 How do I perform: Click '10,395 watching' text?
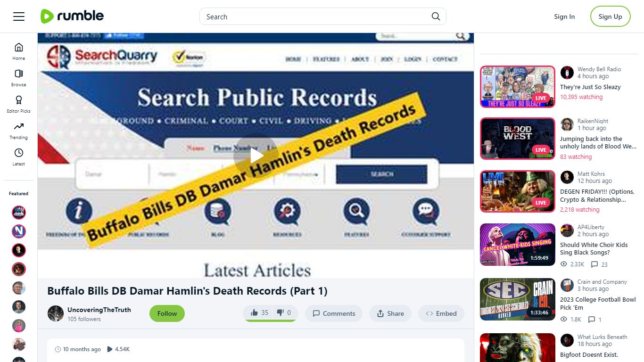pyautogui.click(x=581, y=97)
